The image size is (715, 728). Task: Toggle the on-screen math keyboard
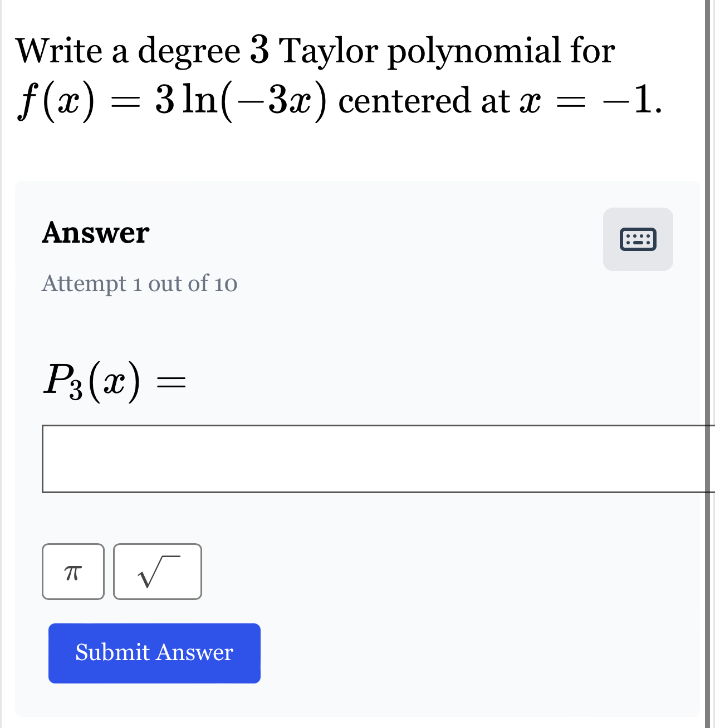point(638,239)
